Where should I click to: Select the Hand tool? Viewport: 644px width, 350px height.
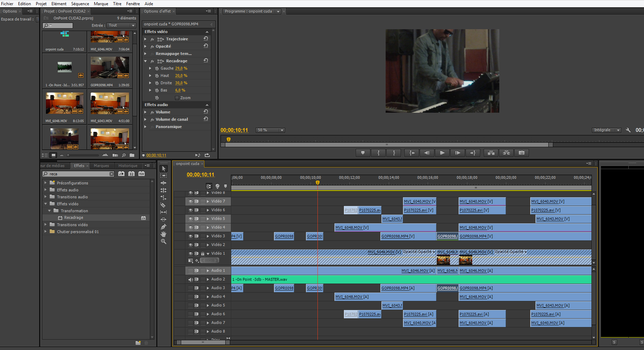point(163,234)
